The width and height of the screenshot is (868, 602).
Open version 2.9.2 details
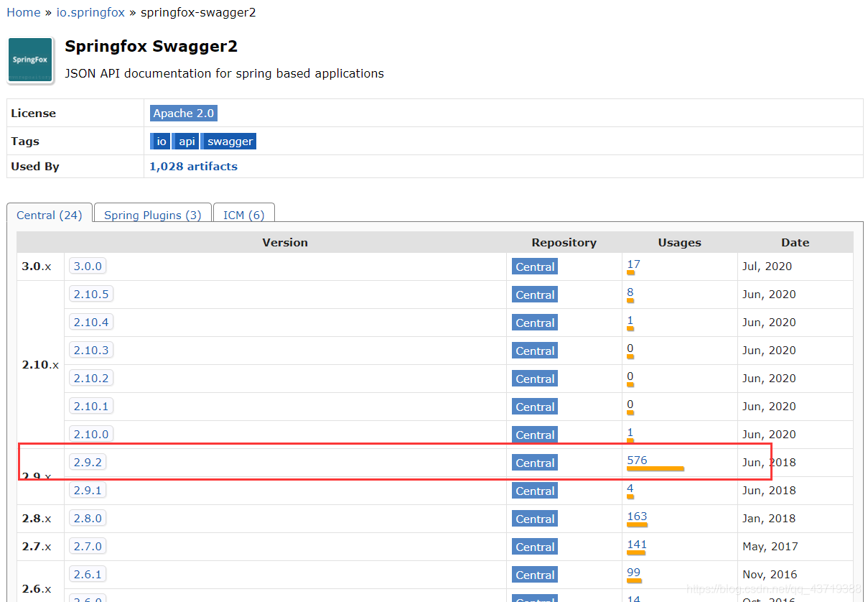(x=88, y=462)
